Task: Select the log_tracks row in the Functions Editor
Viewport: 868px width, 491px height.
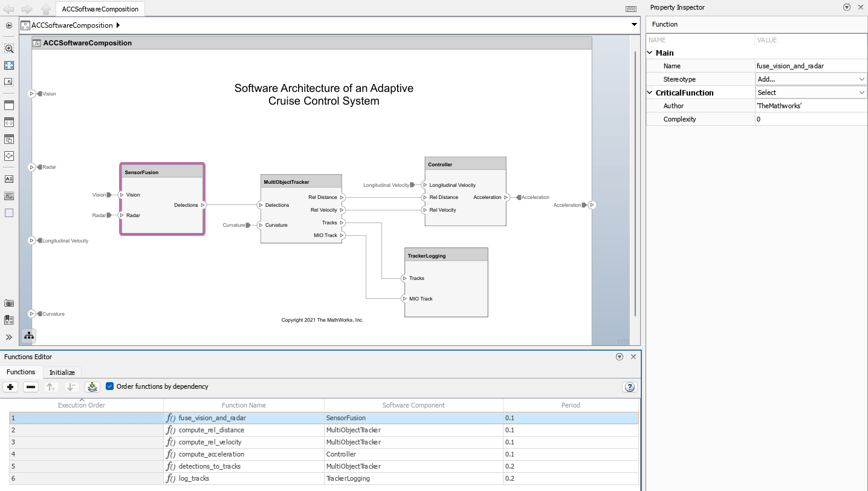Action: 242,478
